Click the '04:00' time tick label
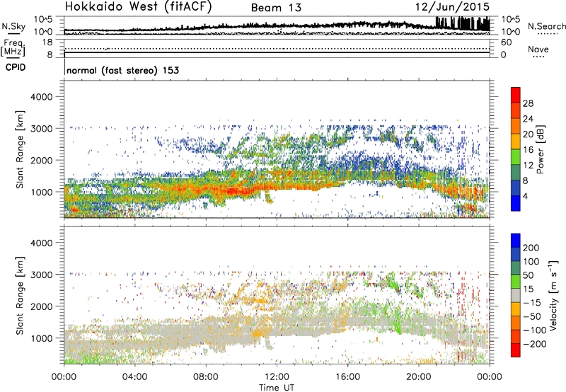Image resolution: width=566 pixels, height=392 pixels. (x=134, y=377)
